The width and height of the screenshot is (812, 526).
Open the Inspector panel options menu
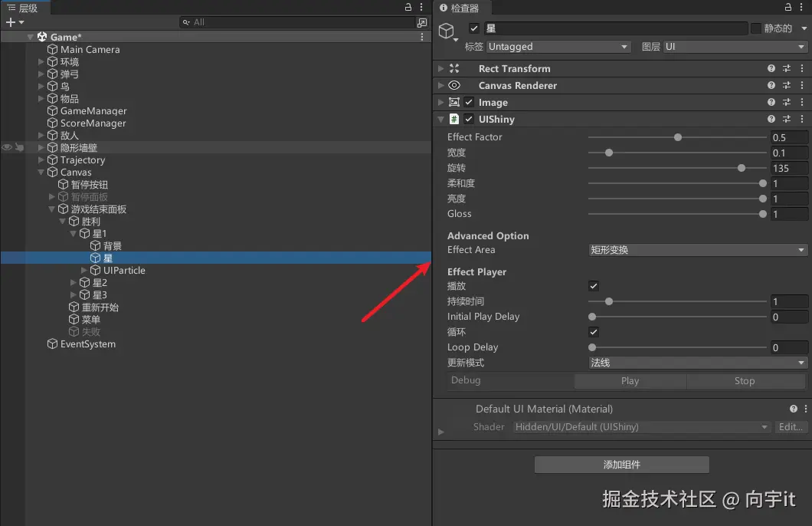[x=801, y=7]
